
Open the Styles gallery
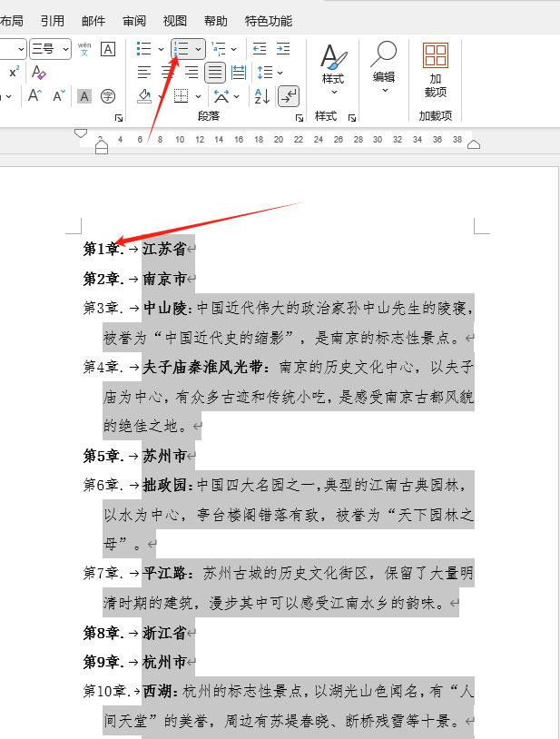coord(333,68)
